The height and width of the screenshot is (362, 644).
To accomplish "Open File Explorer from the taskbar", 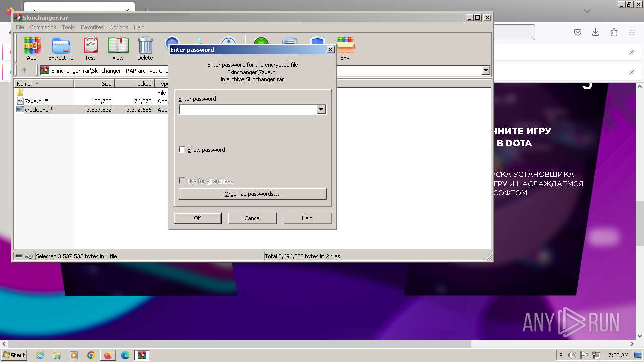I will click(57, 355).
